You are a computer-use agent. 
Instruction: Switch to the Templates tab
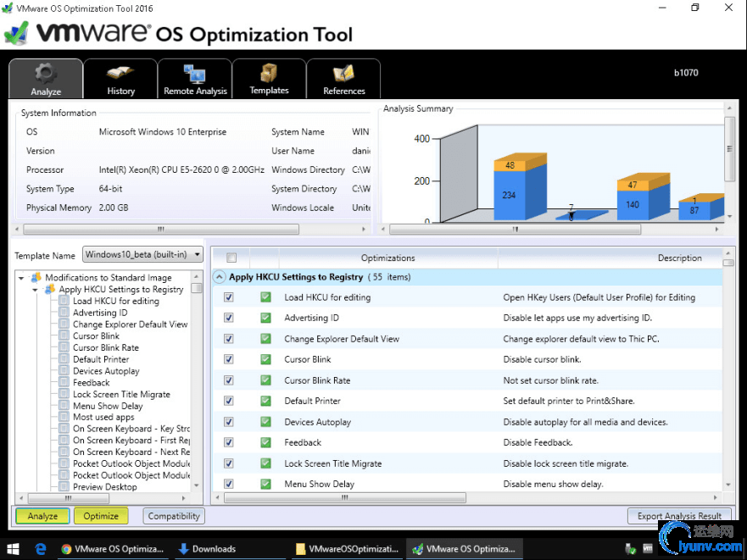[x=269, y=79]
